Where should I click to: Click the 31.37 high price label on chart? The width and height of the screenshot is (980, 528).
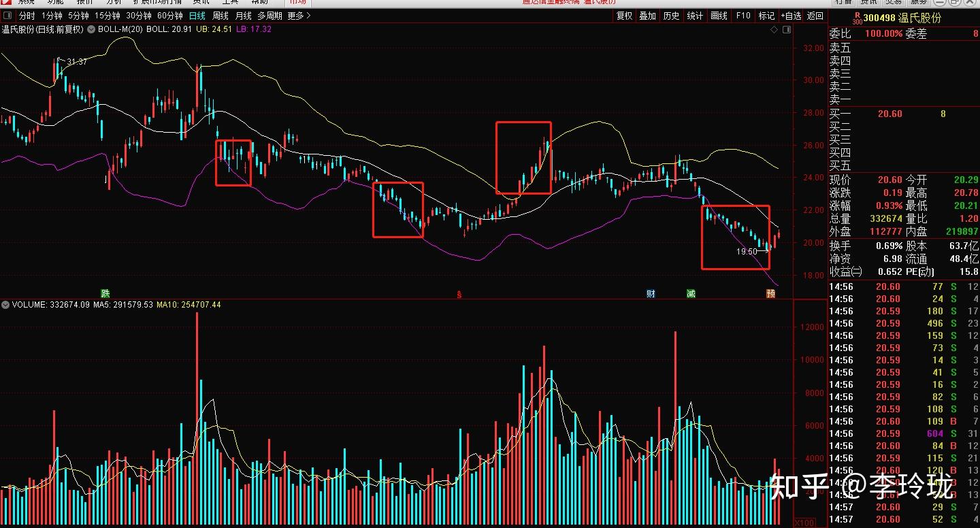point(76,62)
